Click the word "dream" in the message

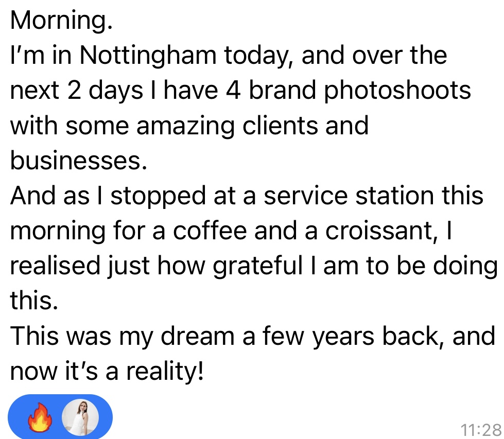coord(195,336)
